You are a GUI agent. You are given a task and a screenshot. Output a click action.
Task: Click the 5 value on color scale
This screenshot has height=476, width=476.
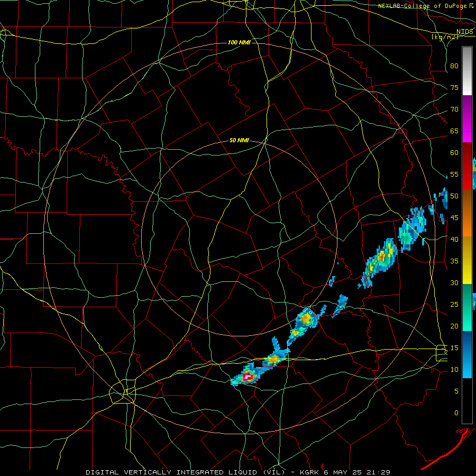click(456, 391)
